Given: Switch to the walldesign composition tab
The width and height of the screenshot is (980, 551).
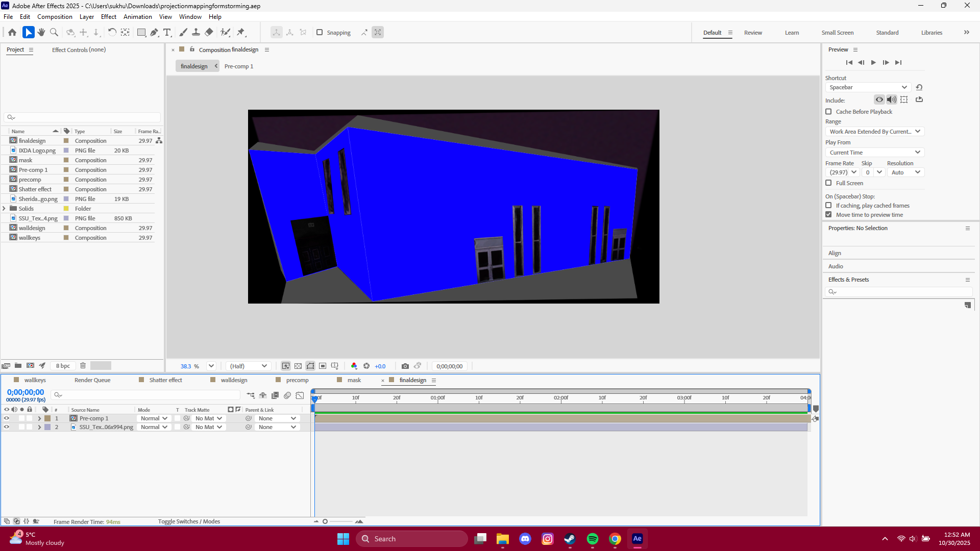Looking at the screenshot, I should 234,380.
